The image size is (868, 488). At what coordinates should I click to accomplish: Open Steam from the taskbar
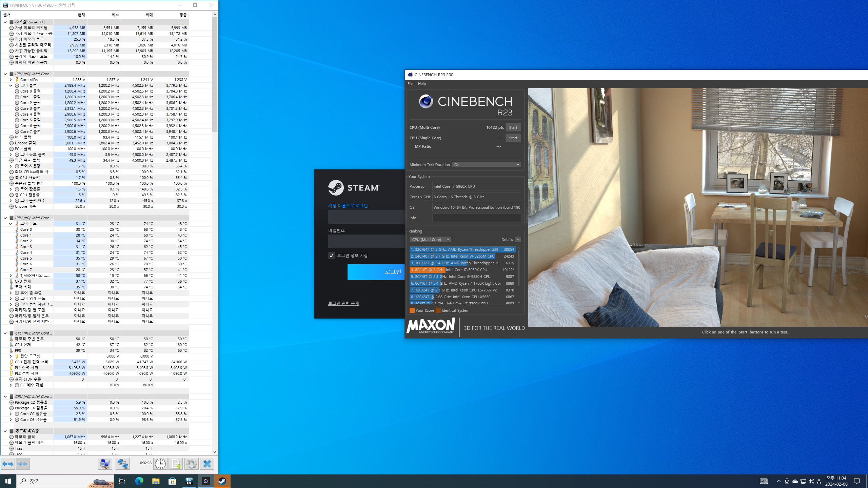coord(222,481)
